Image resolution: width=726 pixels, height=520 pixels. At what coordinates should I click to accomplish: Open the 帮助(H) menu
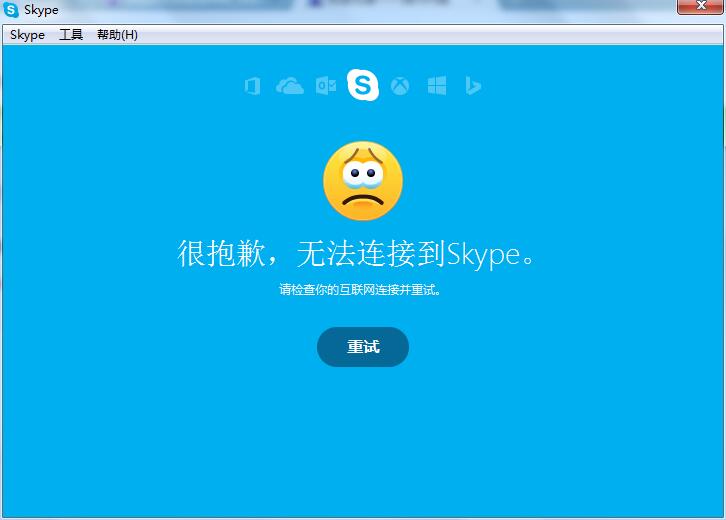(x=117, y=35)
